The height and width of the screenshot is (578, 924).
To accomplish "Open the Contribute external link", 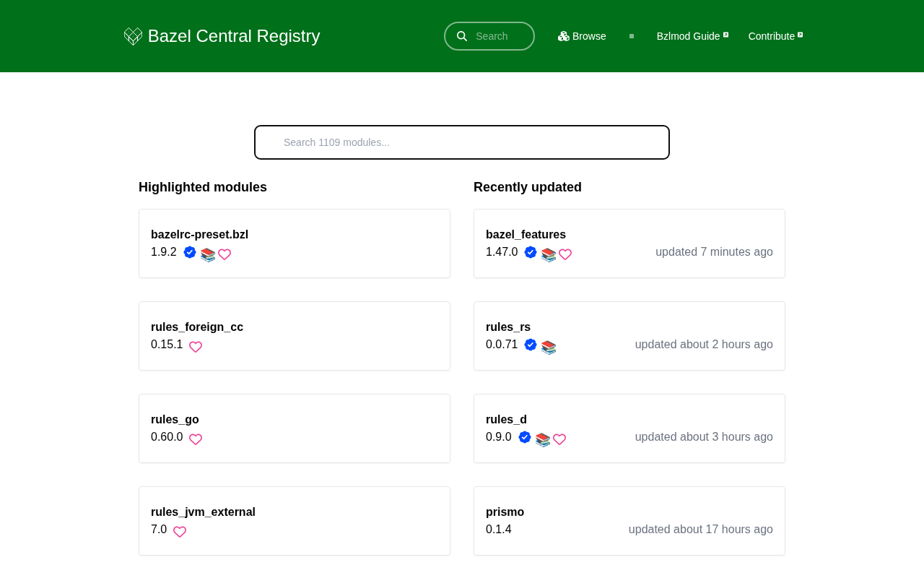I will (x=775, y=36).
